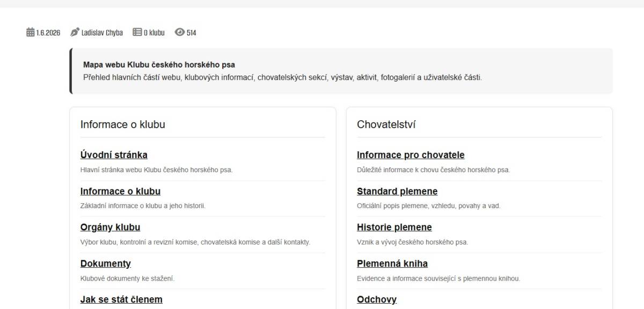Open the Orgány klubu page link
644x309 pixels.
tap(110, 227)
